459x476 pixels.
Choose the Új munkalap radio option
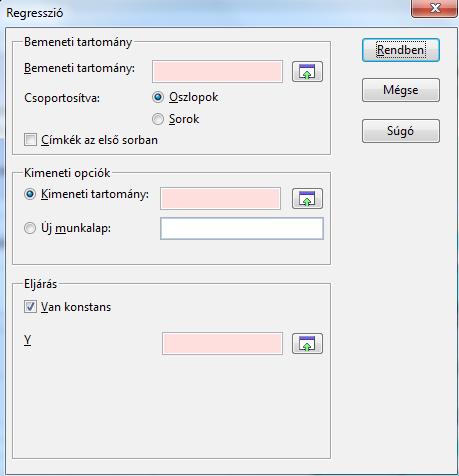coord(30,228)
